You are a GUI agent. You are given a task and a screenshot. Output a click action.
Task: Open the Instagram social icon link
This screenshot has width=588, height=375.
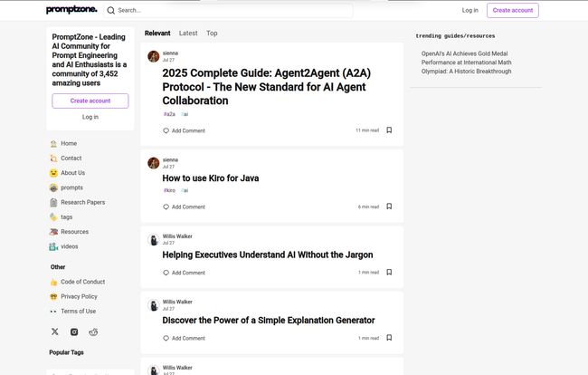coord(74,332)
